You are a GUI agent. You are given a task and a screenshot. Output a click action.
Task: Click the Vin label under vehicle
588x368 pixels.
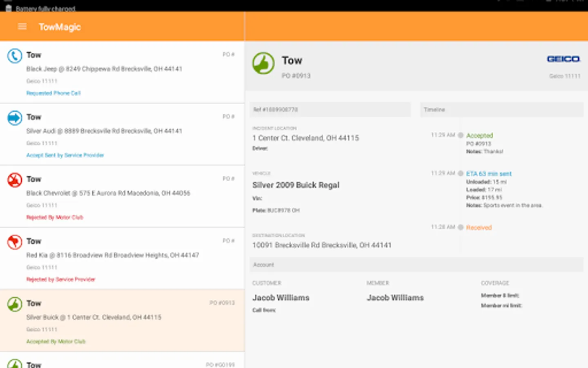[257, 199]
